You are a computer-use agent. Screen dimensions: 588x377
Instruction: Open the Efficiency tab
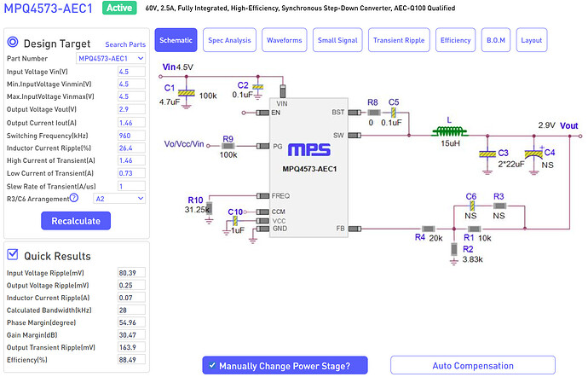point(455,40)
